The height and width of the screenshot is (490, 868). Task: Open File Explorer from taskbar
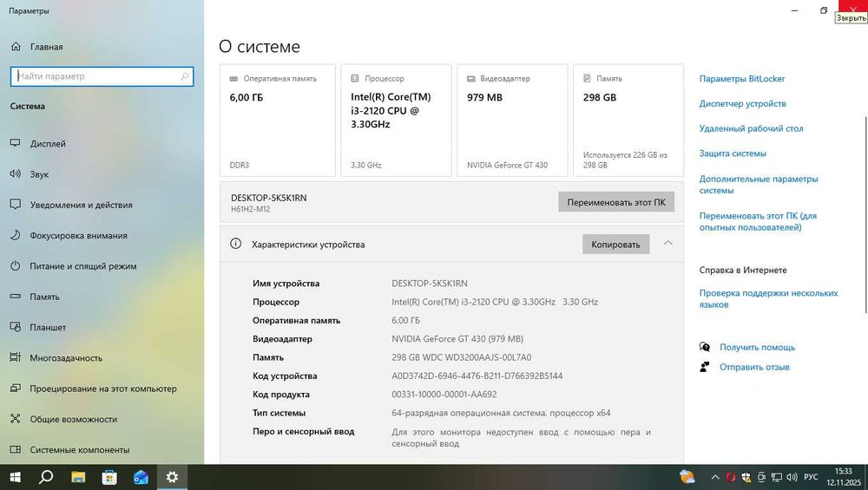pyautogui.click(x=78, y=477)
